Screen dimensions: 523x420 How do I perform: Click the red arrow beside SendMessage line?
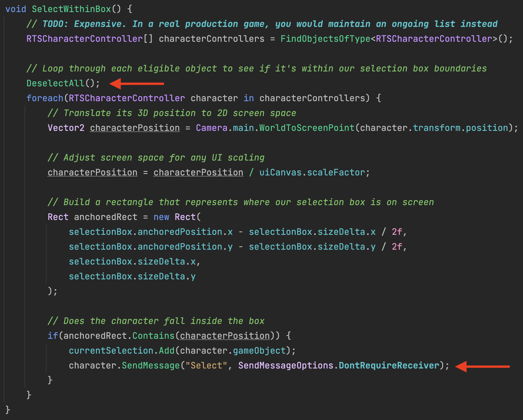click(482, 366)
